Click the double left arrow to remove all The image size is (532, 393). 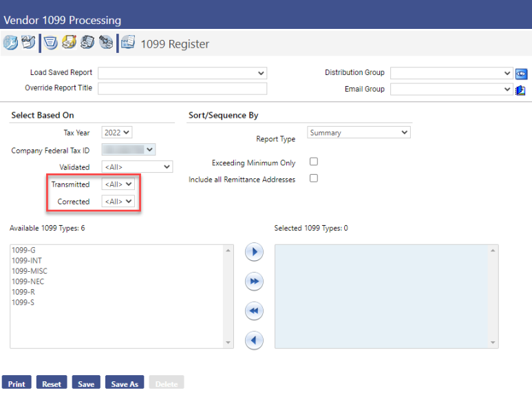[255, 311]
